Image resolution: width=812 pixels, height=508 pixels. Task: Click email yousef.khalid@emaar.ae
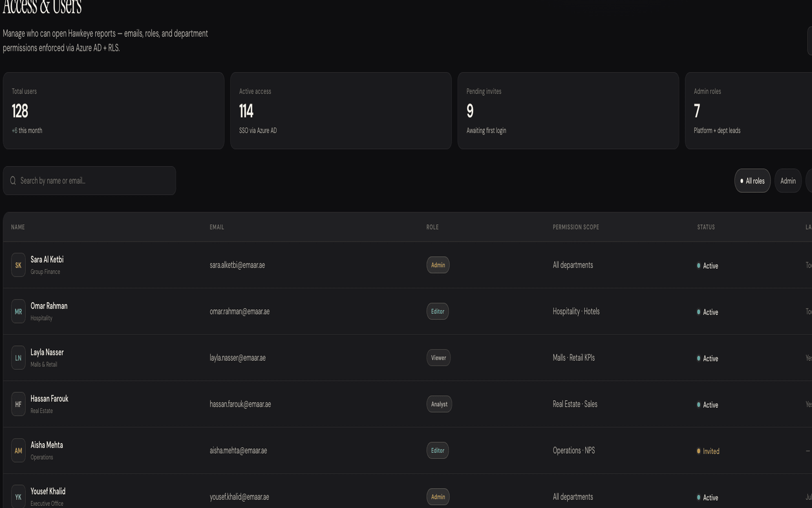(x=239, y=497)
